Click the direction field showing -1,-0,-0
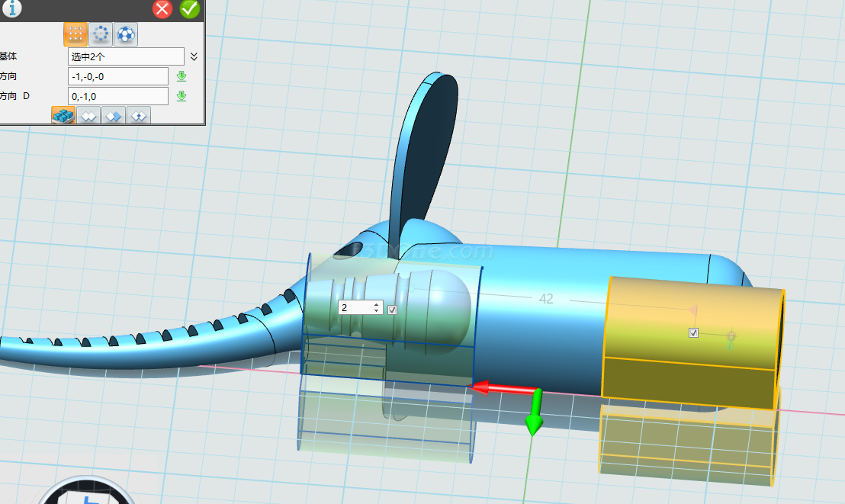The width and height of the screenshot is (845, 504). (x=117, y=76)
